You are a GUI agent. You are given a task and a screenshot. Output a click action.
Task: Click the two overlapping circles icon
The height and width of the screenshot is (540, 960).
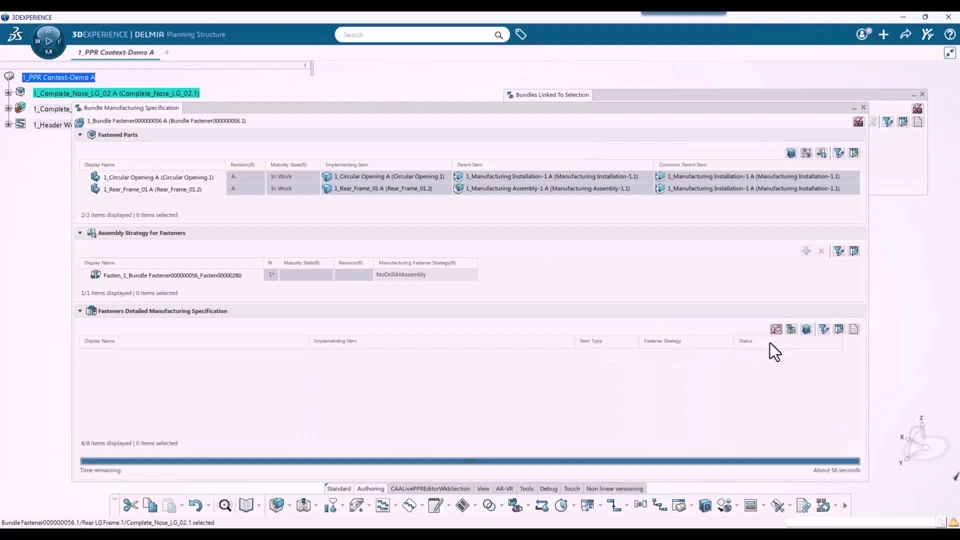[x=489, y=505]
